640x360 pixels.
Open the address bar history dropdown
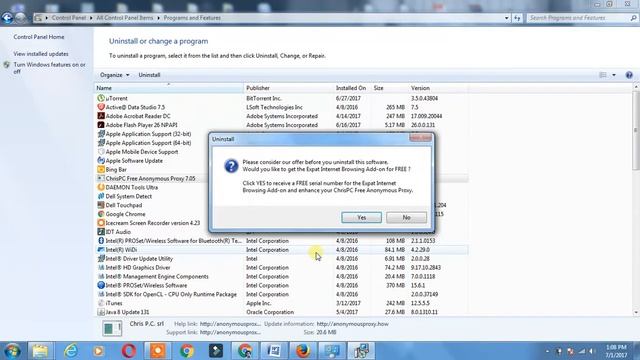[x=507, y=18]
